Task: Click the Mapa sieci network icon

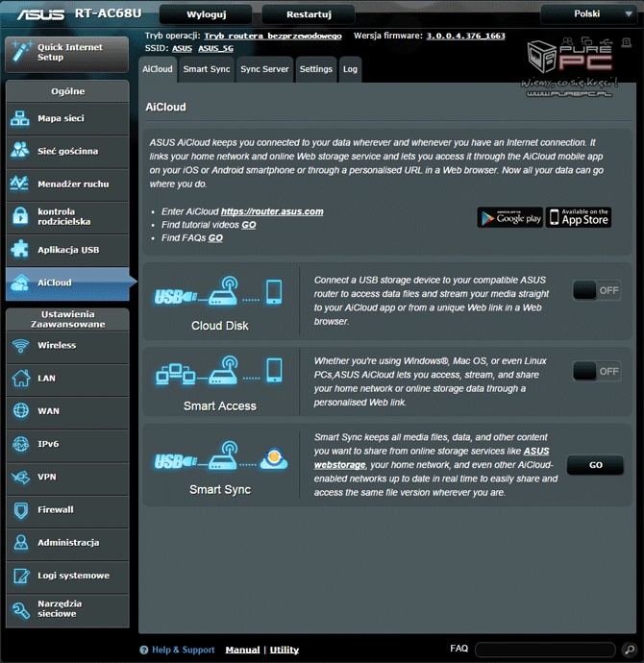Action: pos(20,118)
